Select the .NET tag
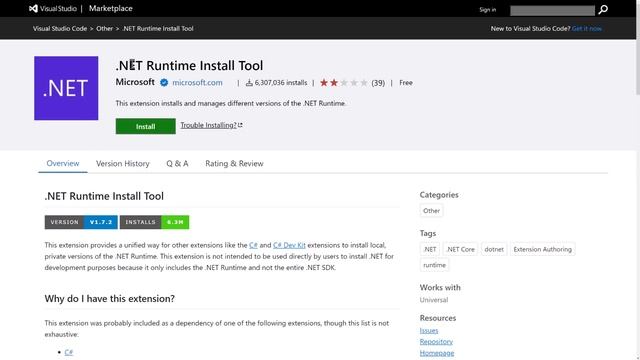The height and width of the screenshot is (360, 640). point(430,249)
